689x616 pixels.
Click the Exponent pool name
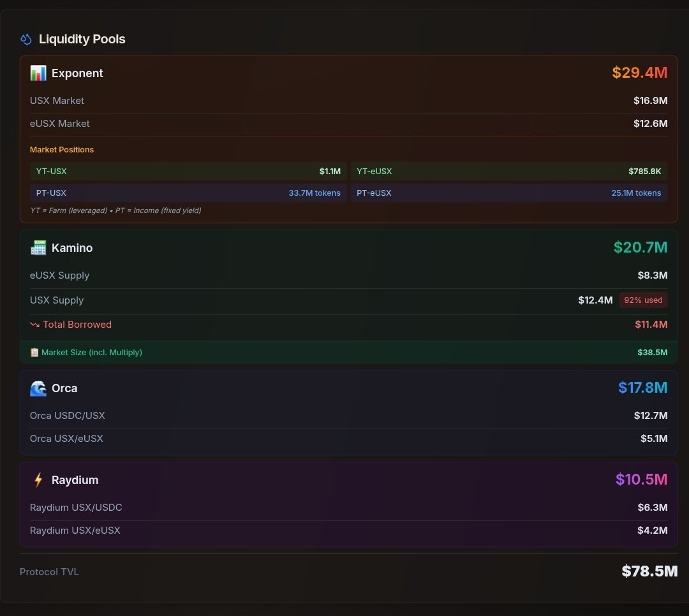[x=77, y=73]
